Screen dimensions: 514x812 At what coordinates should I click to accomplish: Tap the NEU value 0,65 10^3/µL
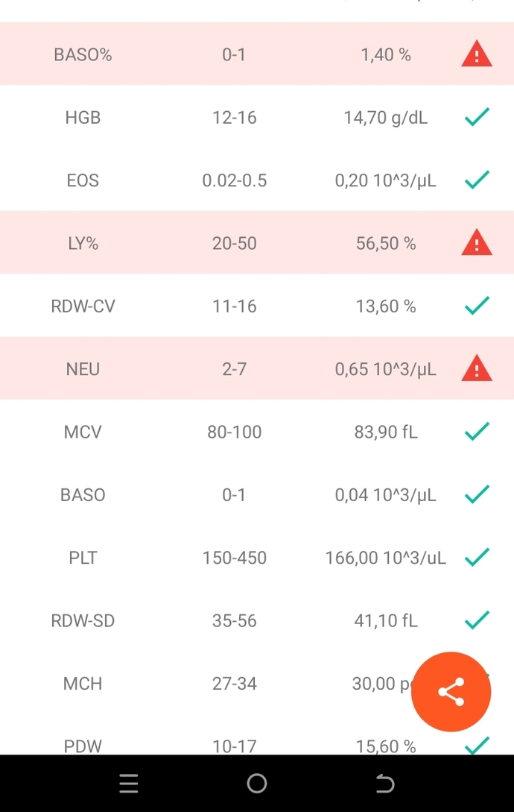386,369
